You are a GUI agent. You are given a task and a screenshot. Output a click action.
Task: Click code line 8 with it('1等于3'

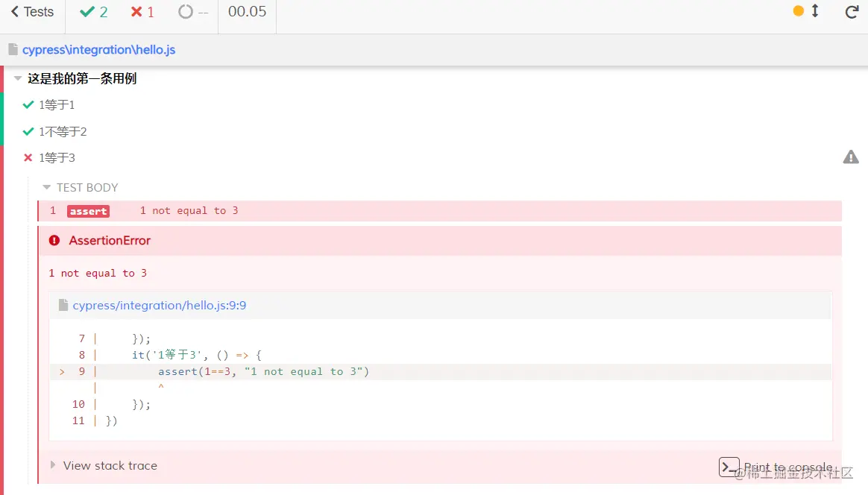point(441,355)
